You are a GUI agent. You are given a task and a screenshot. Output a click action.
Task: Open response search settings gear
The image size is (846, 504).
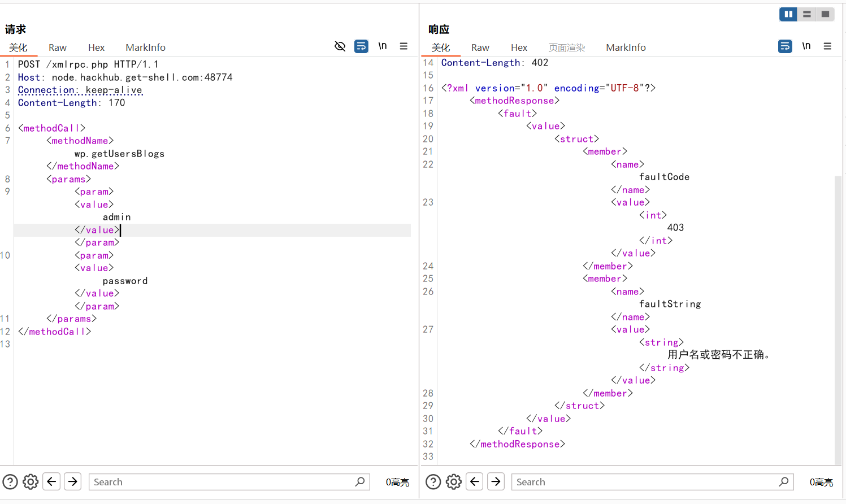click(454, 482)
